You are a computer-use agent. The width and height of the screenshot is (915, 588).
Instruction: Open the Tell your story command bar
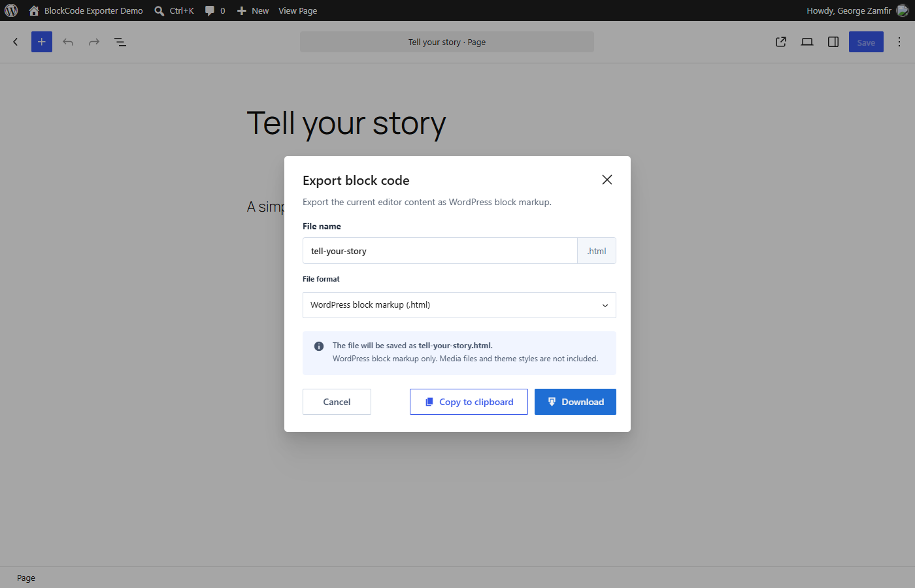point(447,42)
